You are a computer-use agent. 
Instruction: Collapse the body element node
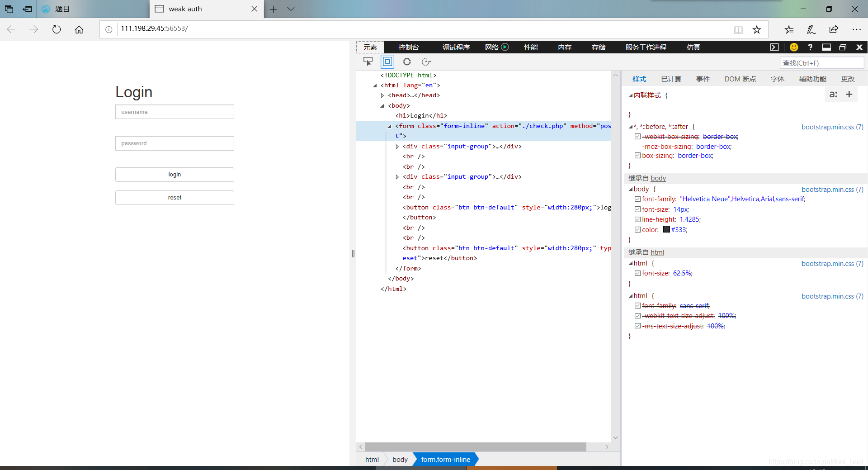[x=382, y=106]
